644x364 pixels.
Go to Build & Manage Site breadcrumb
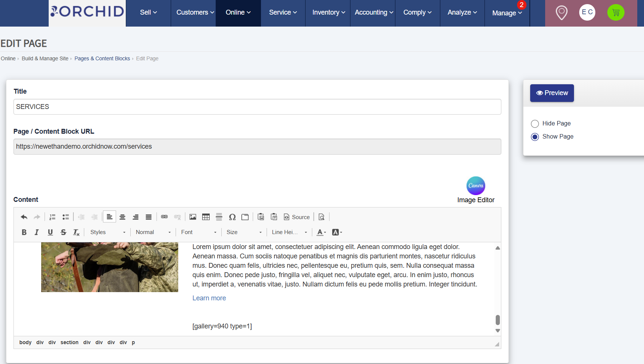(45, 58)
